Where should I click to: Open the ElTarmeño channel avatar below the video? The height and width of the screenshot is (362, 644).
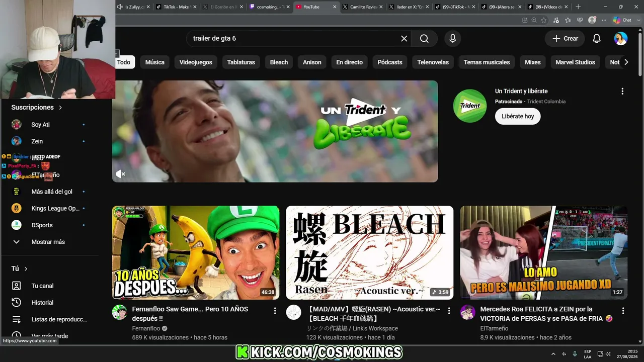[467, 312]
